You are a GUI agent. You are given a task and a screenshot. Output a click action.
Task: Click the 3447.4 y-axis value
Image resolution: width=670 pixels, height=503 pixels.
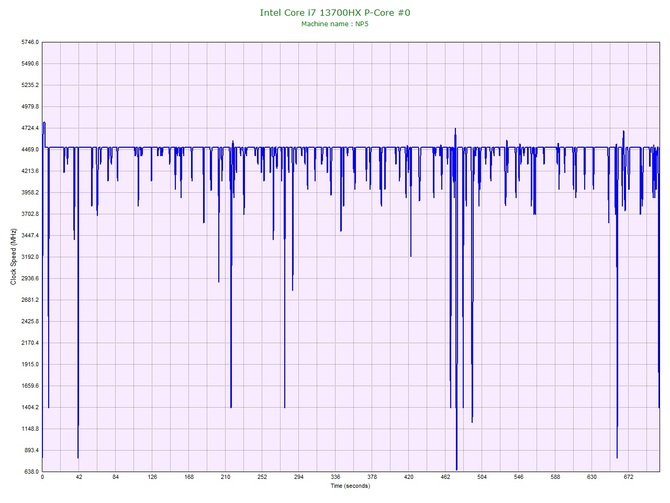click(30, 235)
